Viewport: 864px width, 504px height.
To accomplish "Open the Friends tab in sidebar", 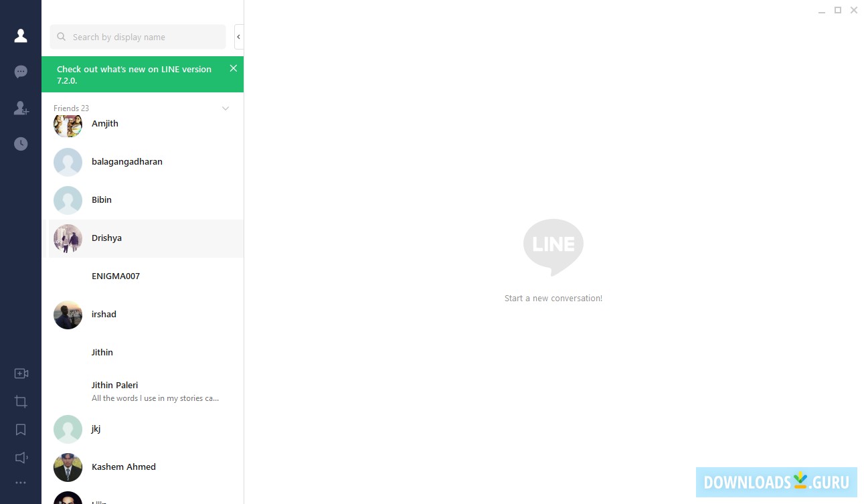I will pyautogui.click(x=21, y=36).
